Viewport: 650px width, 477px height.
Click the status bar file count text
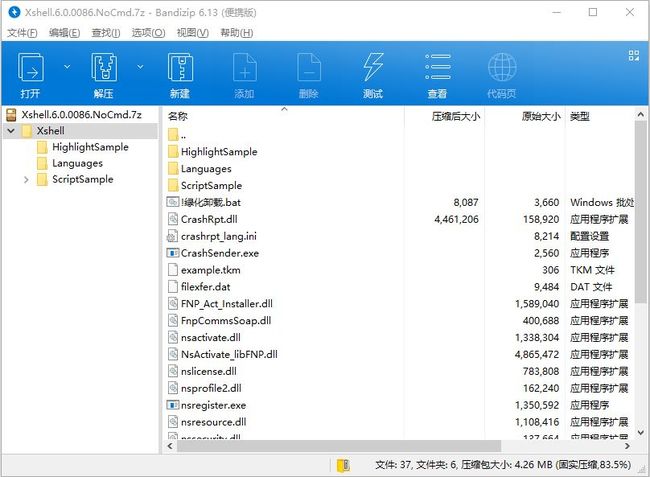pyautogui.click(x=503, y=465)
